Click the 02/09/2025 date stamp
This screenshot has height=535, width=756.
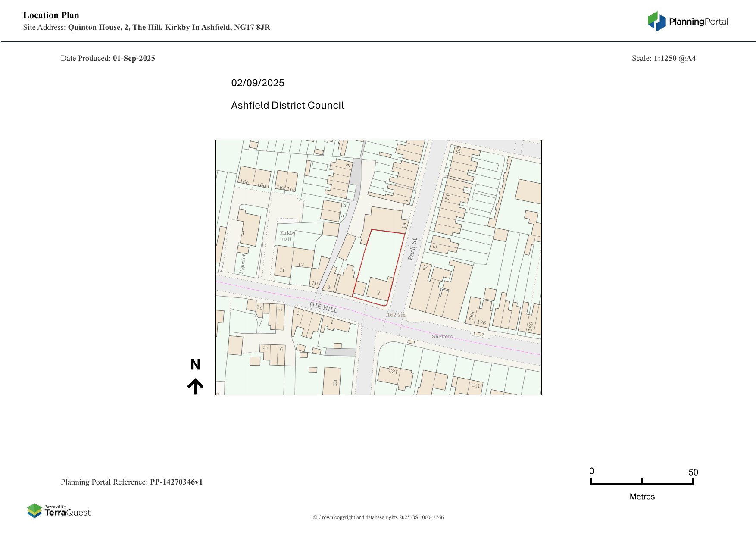(258, 83)
